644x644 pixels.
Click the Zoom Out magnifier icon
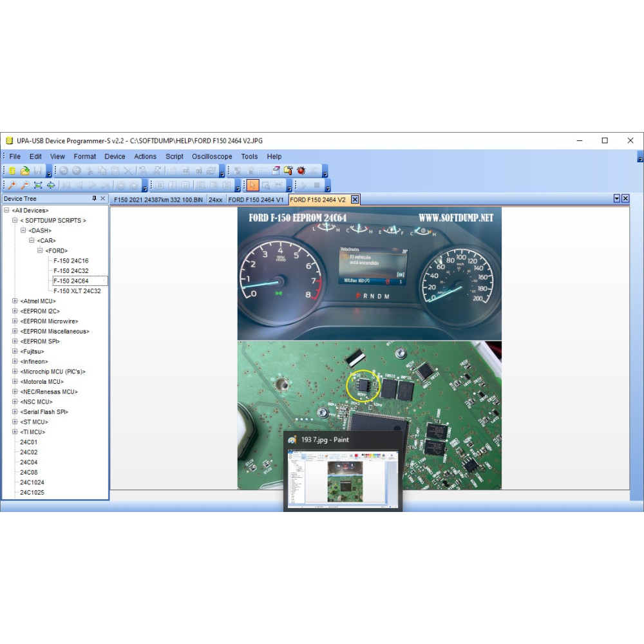pos(25,185)
